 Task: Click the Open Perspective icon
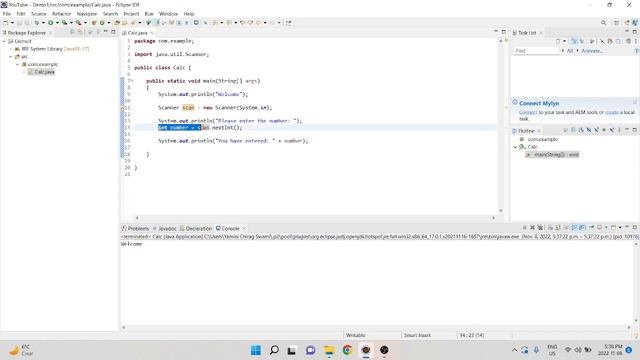[616, 23]
